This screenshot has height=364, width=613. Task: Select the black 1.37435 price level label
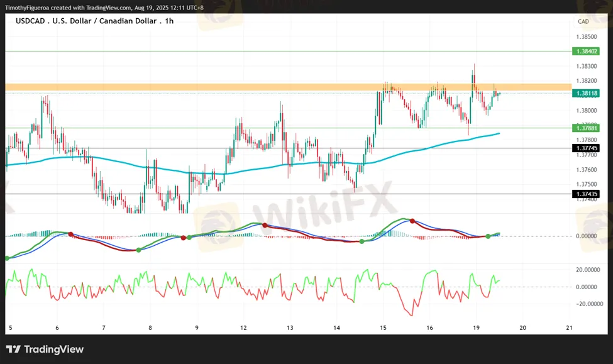click(x=585, y=194)
